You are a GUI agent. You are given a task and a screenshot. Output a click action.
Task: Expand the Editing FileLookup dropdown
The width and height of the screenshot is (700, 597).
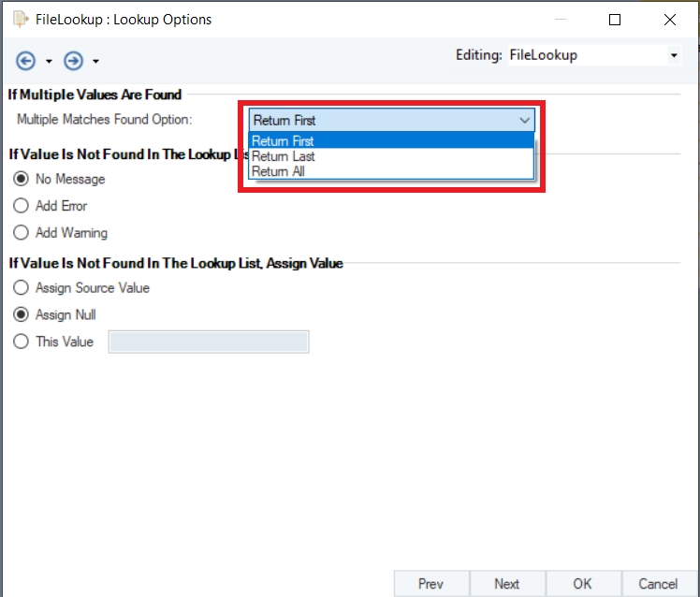673,55
